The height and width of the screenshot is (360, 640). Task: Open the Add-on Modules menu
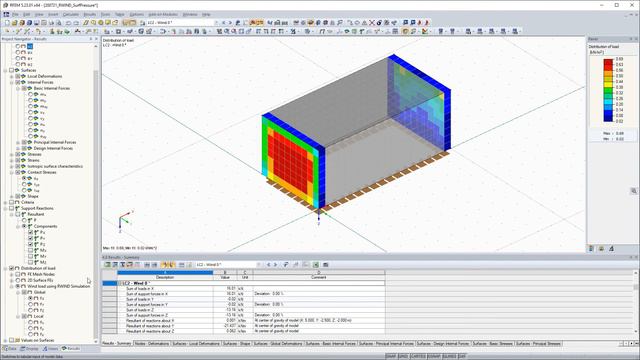[x=163, y=14]
